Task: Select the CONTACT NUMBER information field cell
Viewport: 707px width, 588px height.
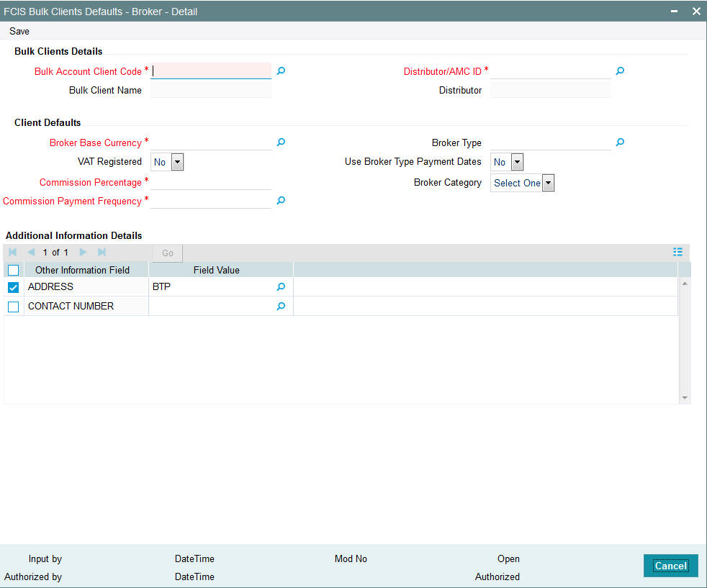Action: (86, 307)
